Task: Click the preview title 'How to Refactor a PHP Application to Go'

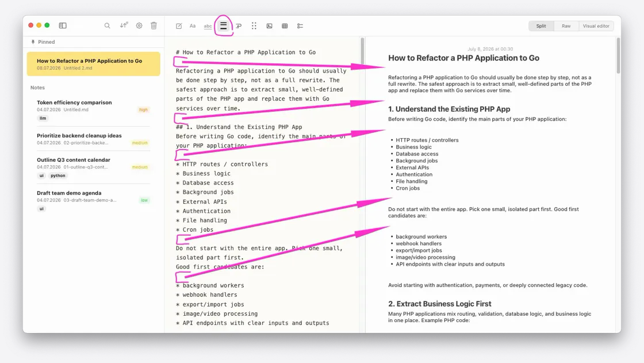Action: pos(463,58)
